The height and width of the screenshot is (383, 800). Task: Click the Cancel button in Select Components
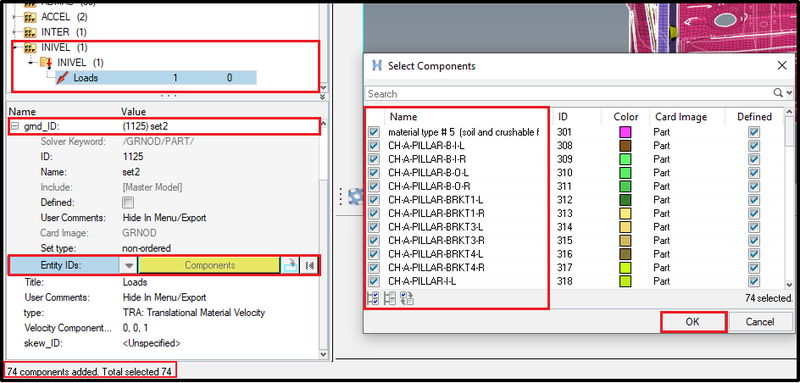[x=760, y=322]
